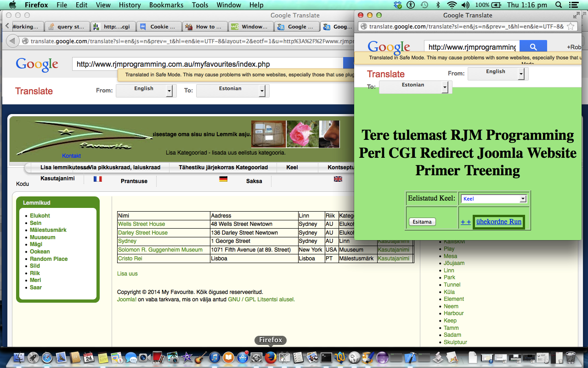Image resolution: width=588 pixels, height=368 pixels.
Task: Click Google Translate URL input in main window
Action: tap(208, 64)
